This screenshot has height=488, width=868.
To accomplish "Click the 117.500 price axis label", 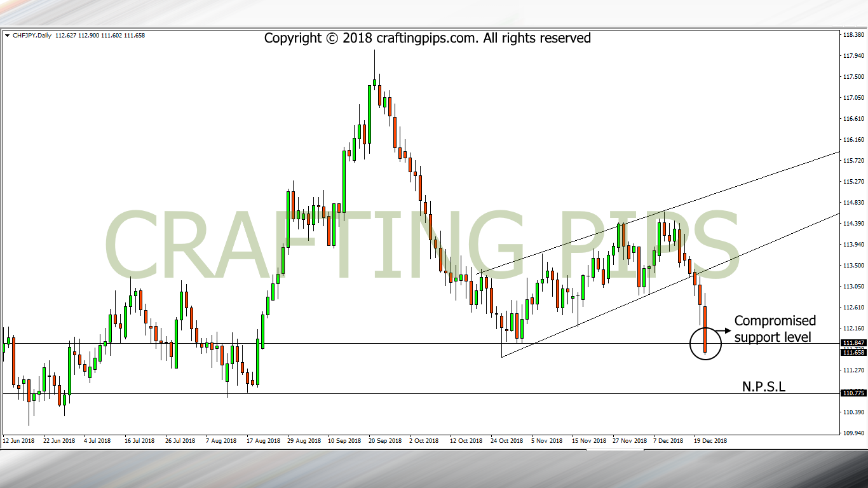I will pos(853,77).
